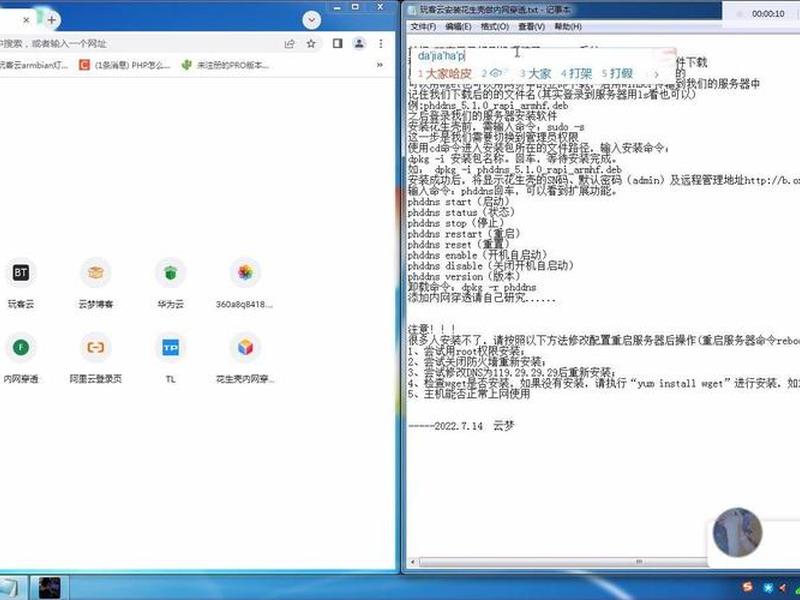Click the share page icon in Chrome
Screen dimensions: 800x600
point(289,44)
